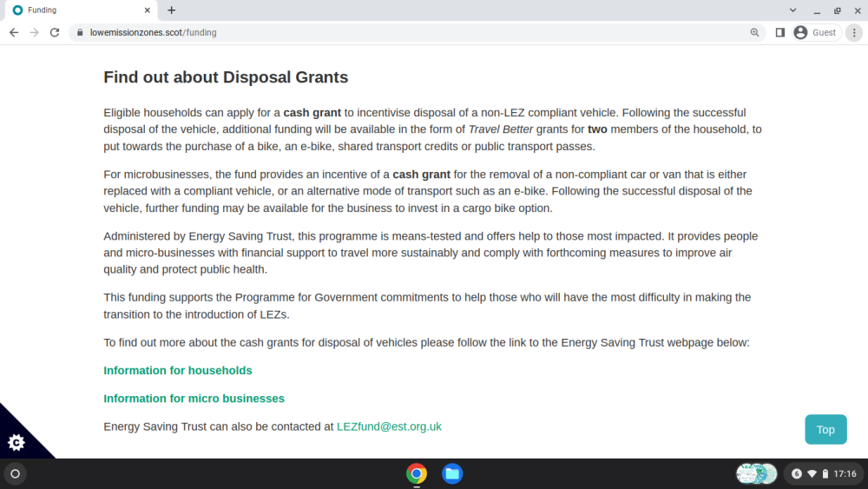Screen dimensions: 868x489
Task: Select the Funding tab
Action: tap(82, 10)
